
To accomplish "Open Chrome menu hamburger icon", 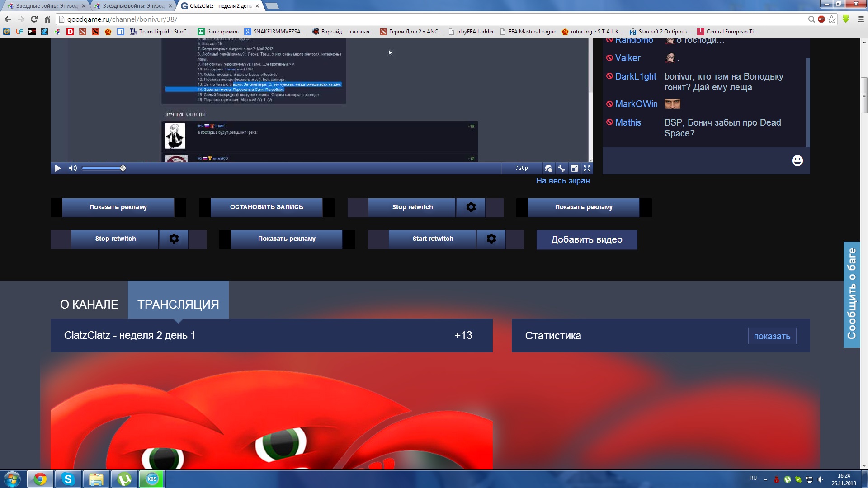I will (861, 19).
